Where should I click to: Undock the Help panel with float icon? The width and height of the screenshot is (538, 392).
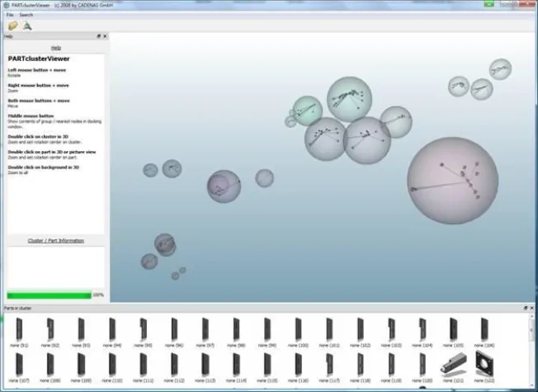coord(98,36)
